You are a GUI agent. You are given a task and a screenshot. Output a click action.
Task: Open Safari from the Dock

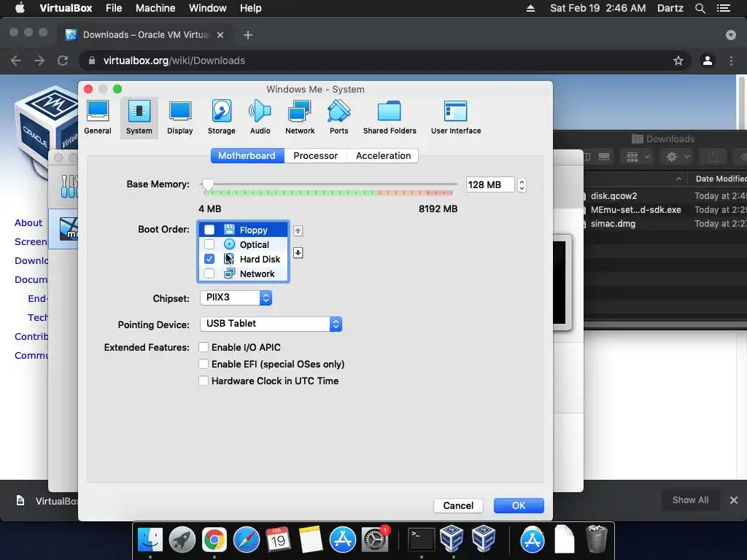246,540
